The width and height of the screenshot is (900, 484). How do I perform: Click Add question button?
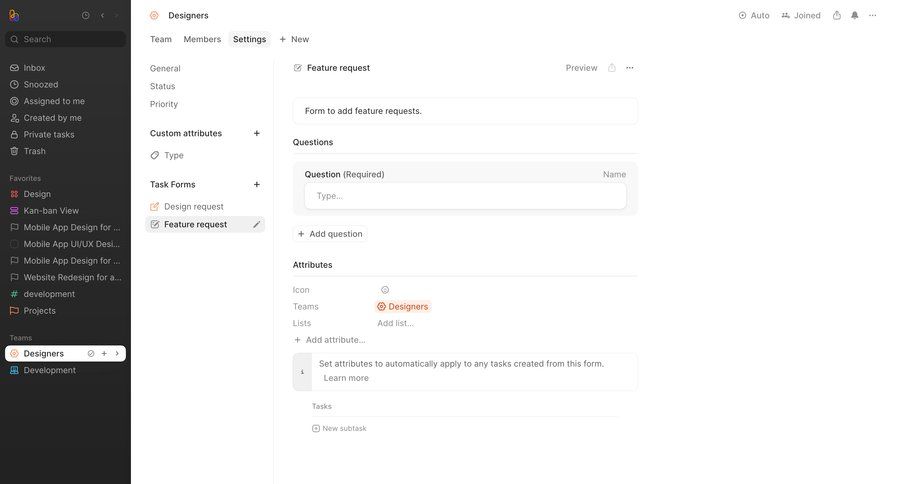tap(330, 234)
